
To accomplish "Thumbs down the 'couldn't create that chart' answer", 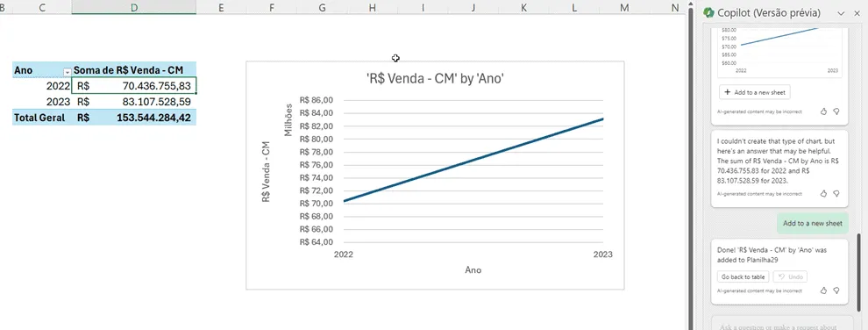I will point(836,194).
